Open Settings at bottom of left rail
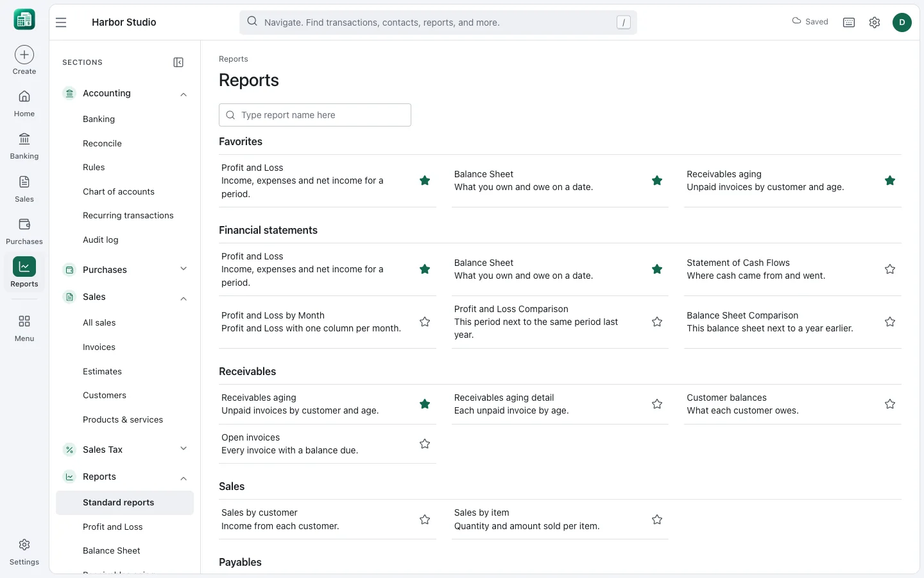The height and width of the screenshot is (578, 924). pyautogui.click(x=24, y=552)
